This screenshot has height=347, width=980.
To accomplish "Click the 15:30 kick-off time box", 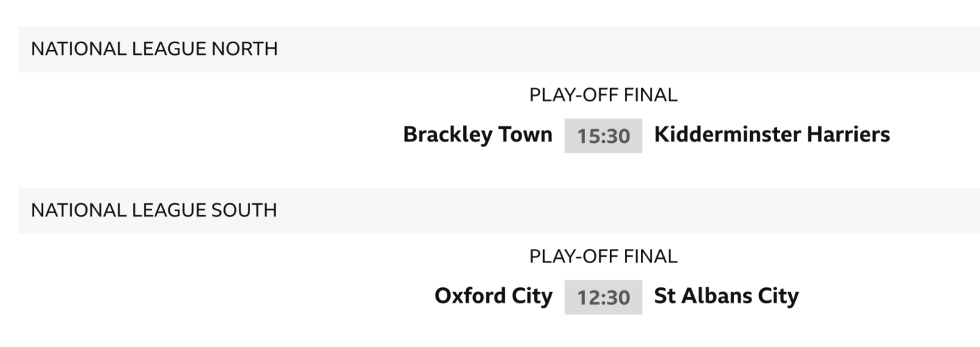I will [603, 136].
